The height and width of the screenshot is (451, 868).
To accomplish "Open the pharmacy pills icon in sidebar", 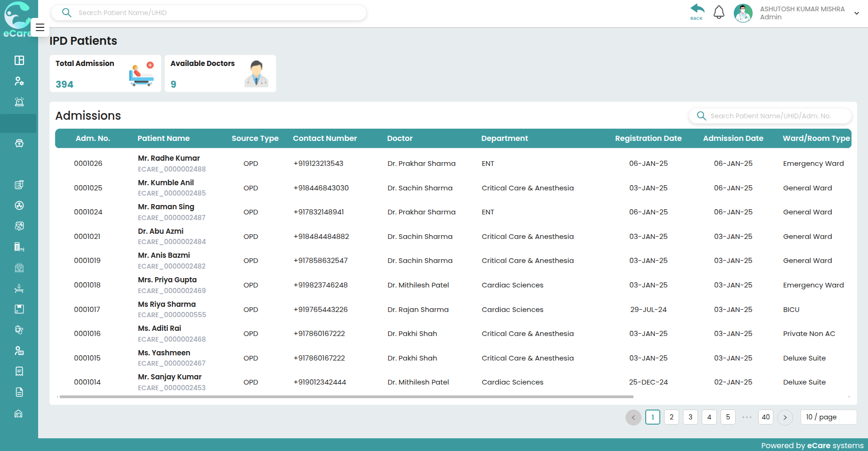I will click(19, 226).
